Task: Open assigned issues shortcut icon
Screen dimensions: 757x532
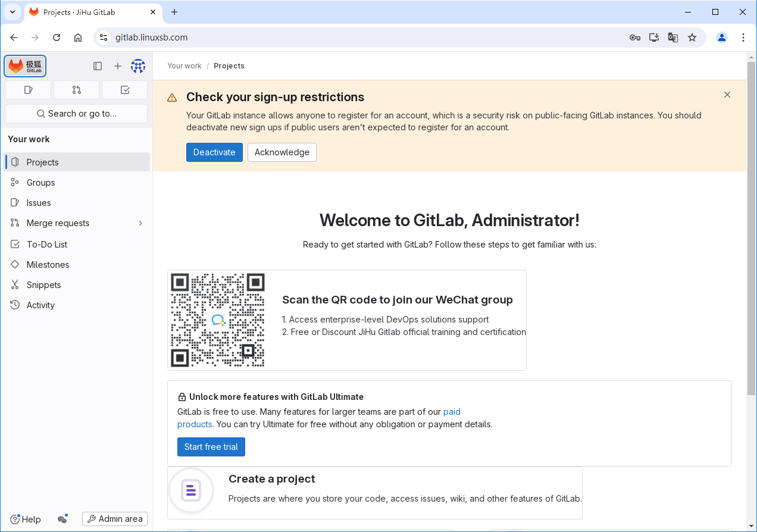Action: coord(28,90)
